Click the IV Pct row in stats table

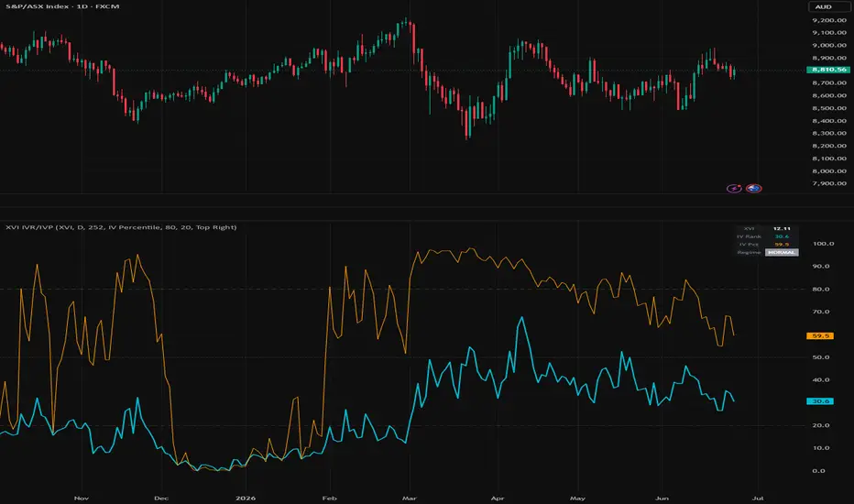pos(767,244)
